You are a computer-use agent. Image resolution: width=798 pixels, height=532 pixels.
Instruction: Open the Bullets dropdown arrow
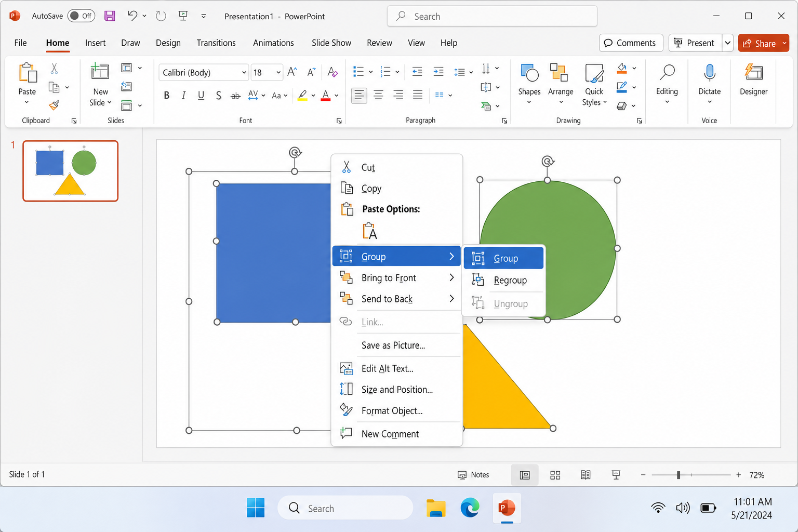click(370, 72)
